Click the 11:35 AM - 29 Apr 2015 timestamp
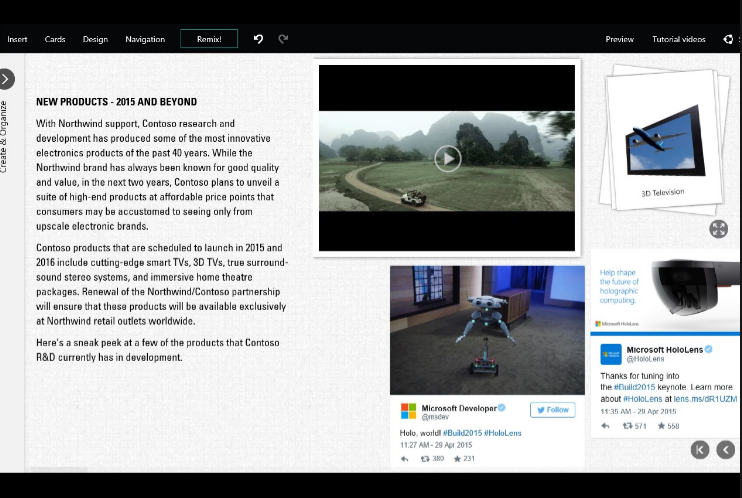This screenshot has width=742, height=498. [638, 411]
